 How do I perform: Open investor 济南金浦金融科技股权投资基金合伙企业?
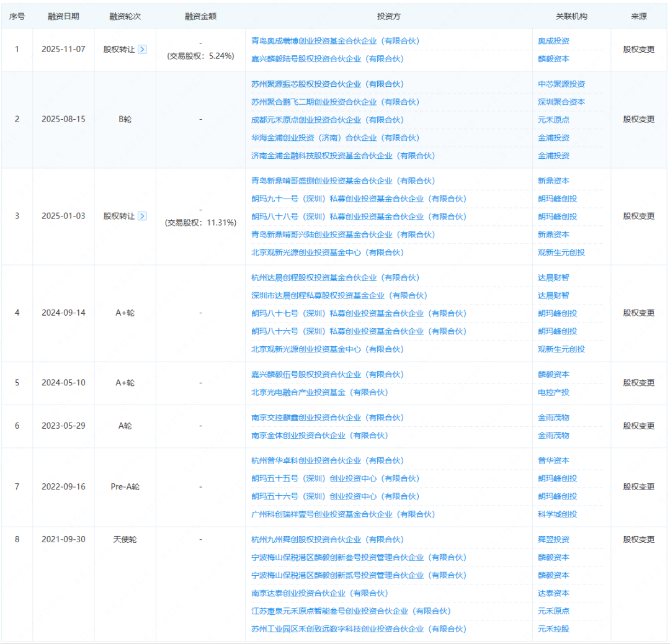[x=343, y=156]
